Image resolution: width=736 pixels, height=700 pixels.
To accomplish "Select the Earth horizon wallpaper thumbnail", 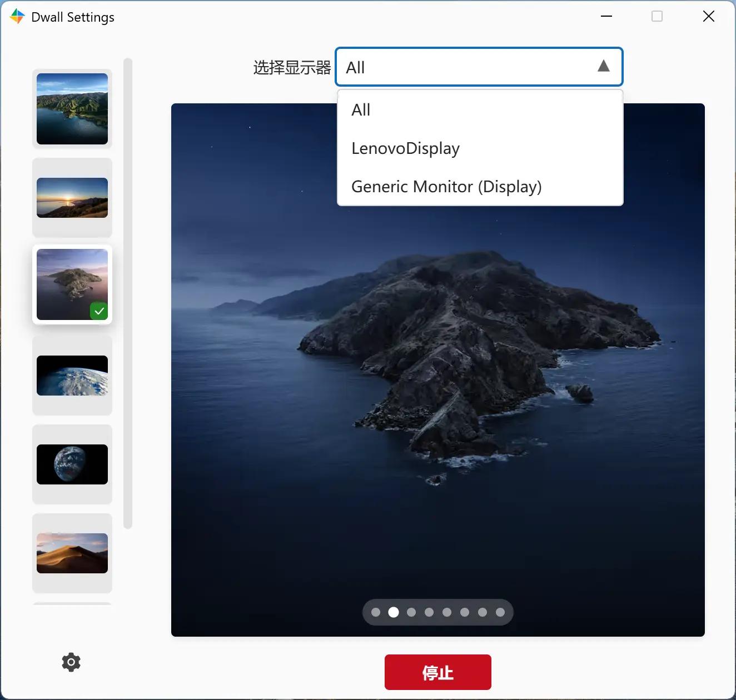I will pyautogui.click(x=72, y=376).
